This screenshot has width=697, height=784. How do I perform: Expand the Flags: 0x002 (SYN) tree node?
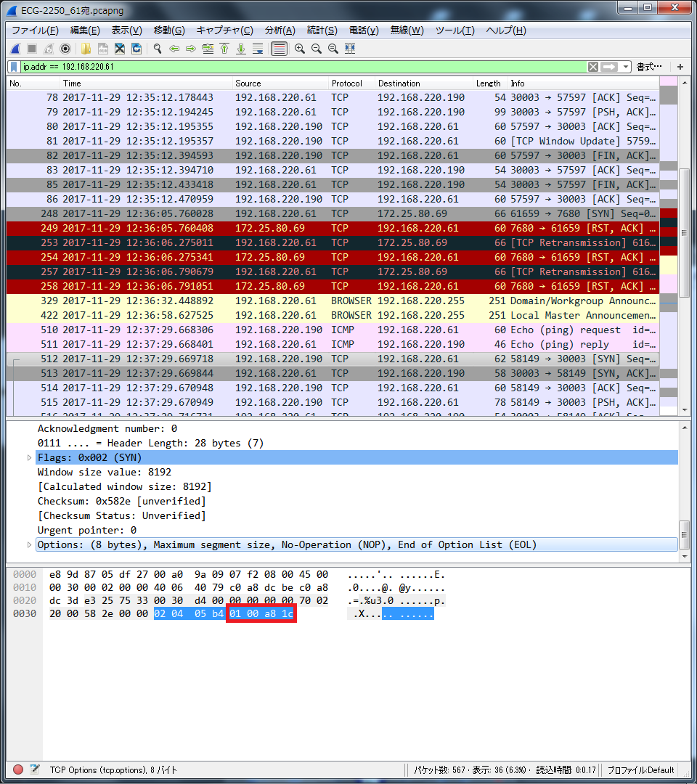[x=30, y=457]
